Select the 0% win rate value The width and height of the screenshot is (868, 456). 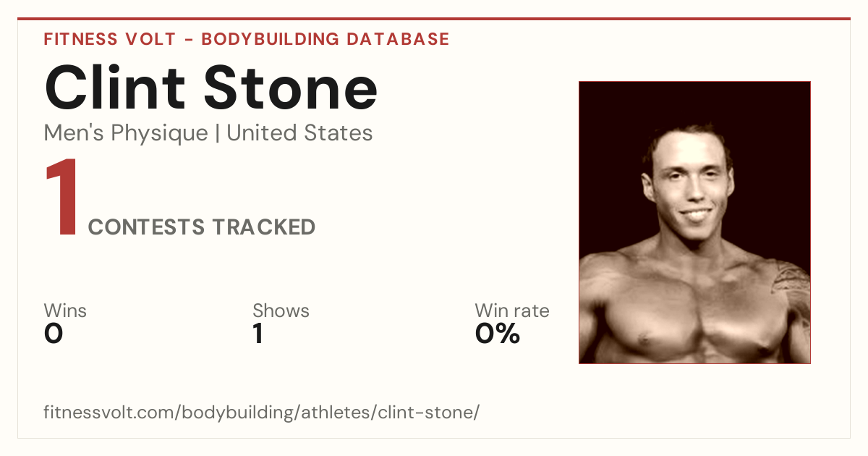click(498, 334)
